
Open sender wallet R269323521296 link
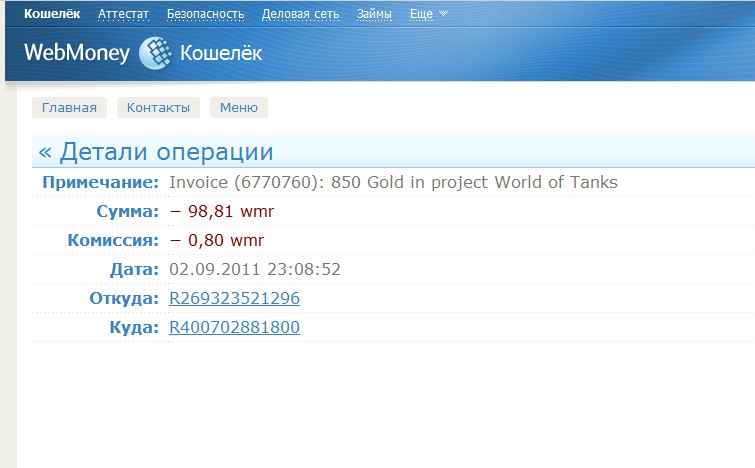(234, 298)
